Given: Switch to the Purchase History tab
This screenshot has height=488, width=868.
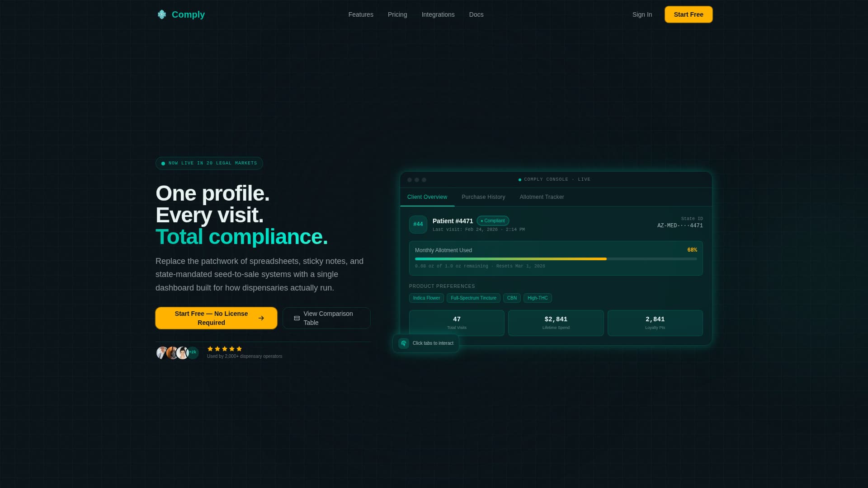Looking at the screenshot, I should 483,197.
